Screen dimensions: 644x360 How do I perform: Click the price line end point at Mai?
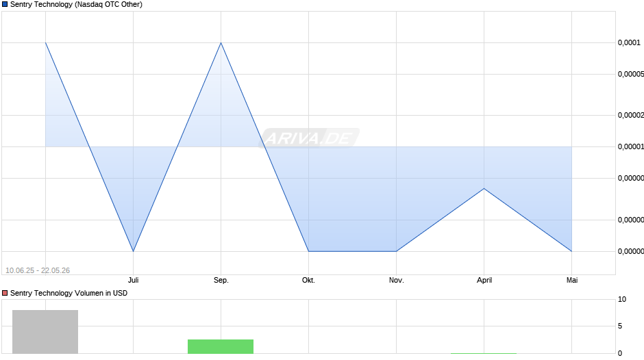point(571,251)
